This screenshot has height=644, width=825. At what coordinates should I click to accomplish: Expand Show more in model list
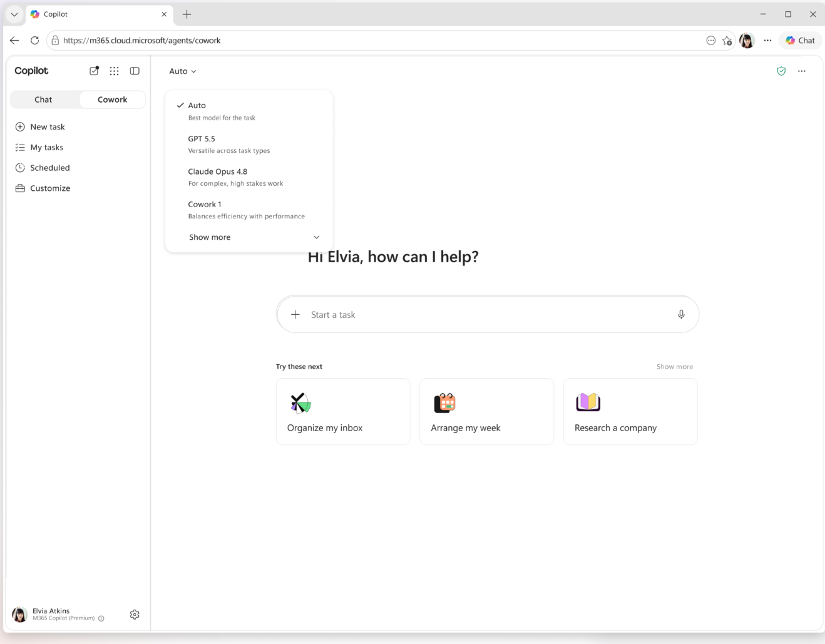(x=254, y=237)
